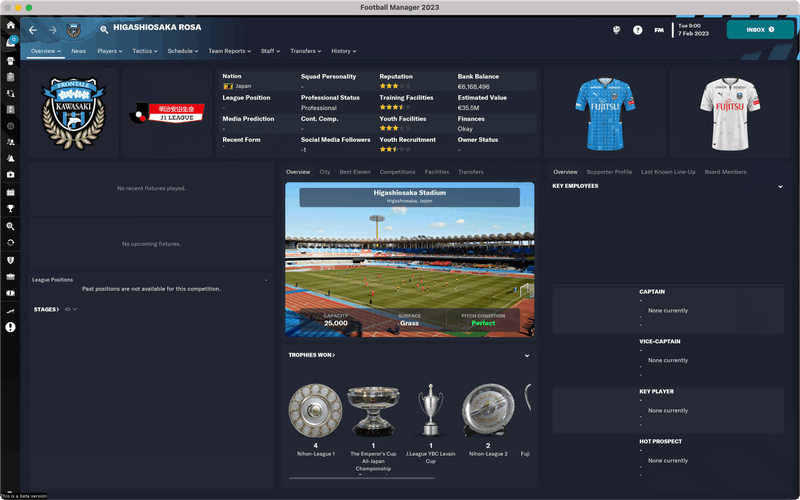The image size is (800, 500).
Task: Collapse the Key Employees section chevron
Action: [780, 187]
